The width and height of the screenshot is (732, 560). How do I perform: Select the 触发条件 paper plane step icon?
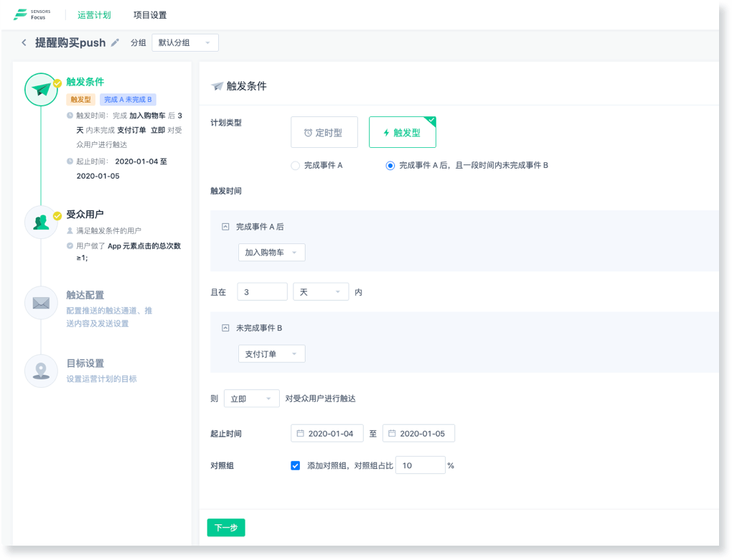tap(41, 90)
